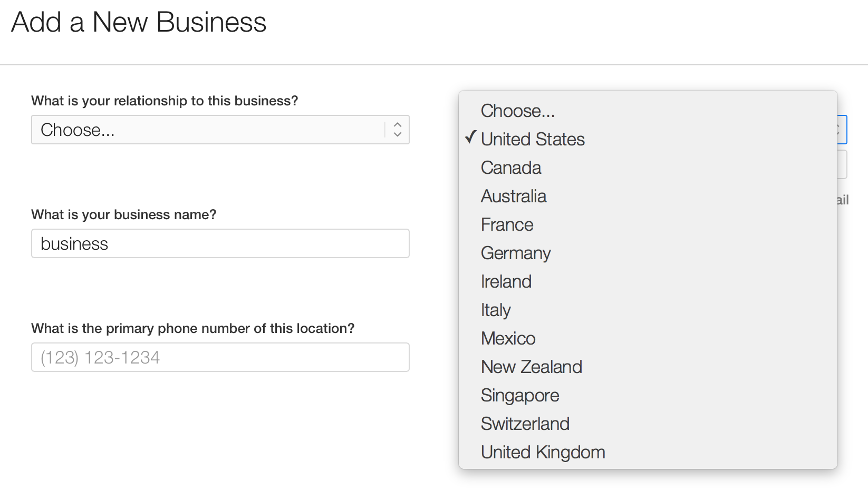Click the partially hidden field below country dropdown
Image resolution: width=868 pixels, height=491 pixels.
pyautogui.click(x=842, y=165)
